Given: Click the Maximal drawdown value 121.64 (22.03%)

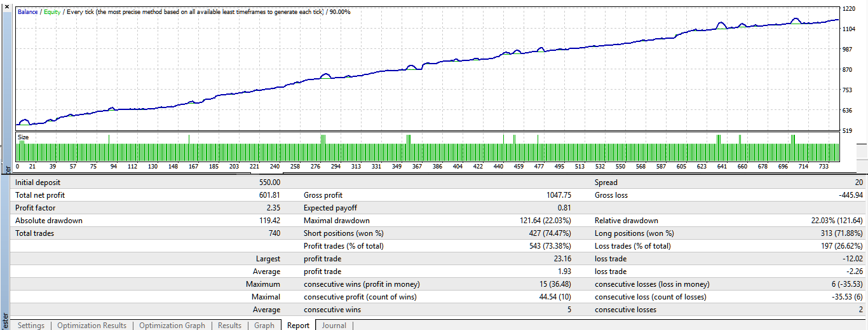Looking at the screenshot, I should [545, 221].
